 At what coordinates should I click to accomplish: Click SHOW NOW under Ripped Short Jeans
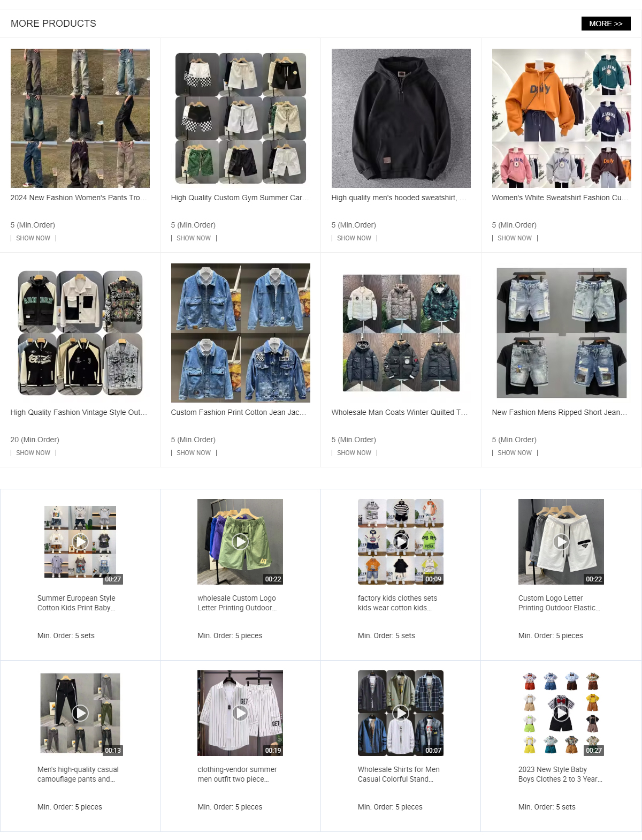point(515,453)
